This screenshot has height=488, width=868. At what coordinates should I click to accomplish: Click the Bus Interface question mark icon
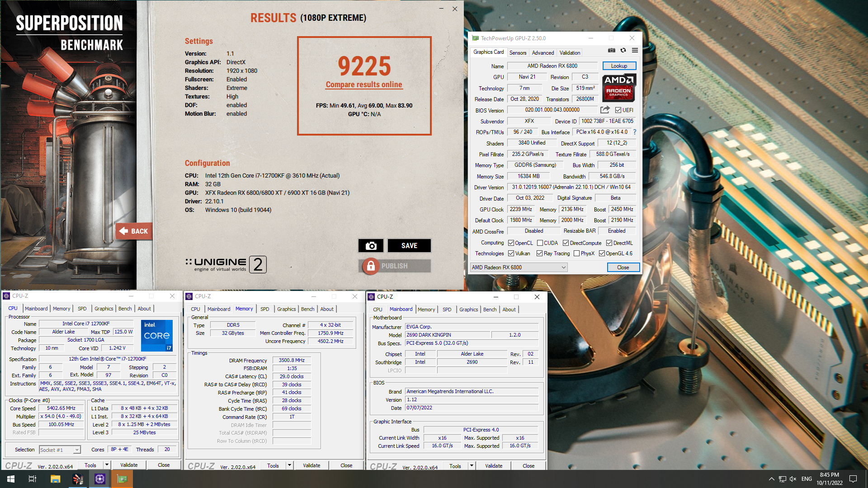tap(634, 132)
